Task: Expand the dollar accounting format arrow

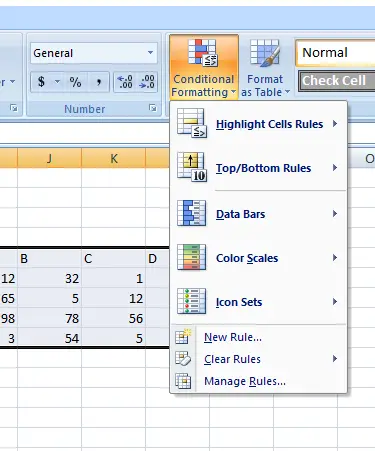Action: 57,82
